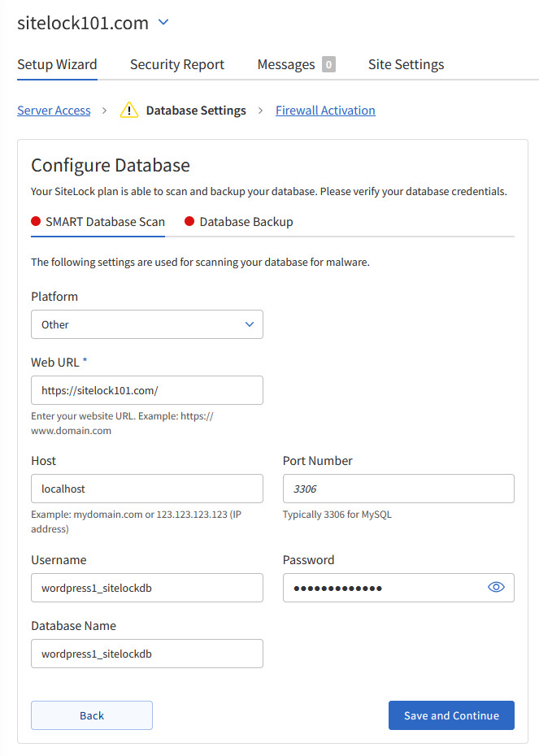This screenshot has height=756, width=539.
Task: Click the red dot beside SMART Database Scan
Action: coord(36,222)
